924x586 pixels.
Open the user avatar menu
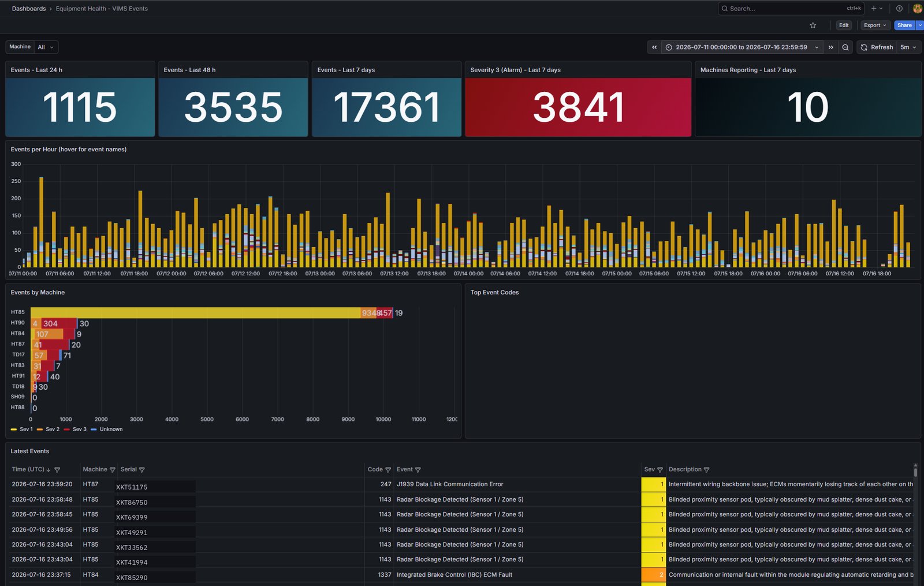tap(917, 9)
